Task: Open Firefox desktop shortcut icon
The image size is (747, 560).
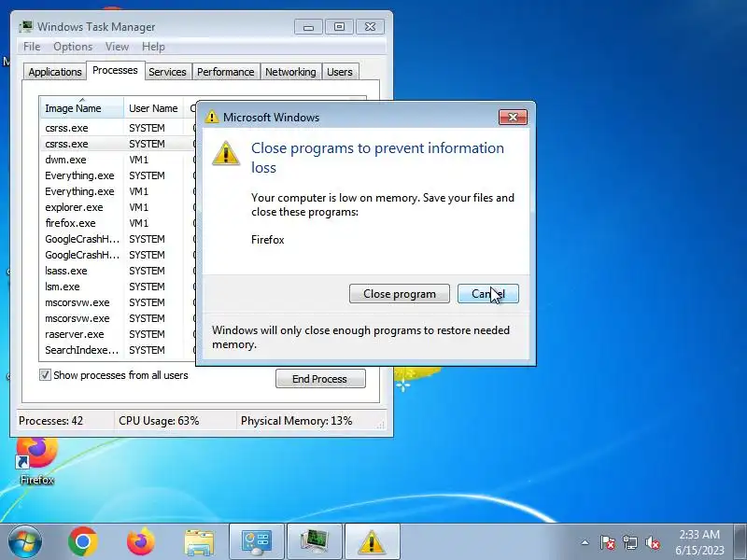Action: pos(36,461)
